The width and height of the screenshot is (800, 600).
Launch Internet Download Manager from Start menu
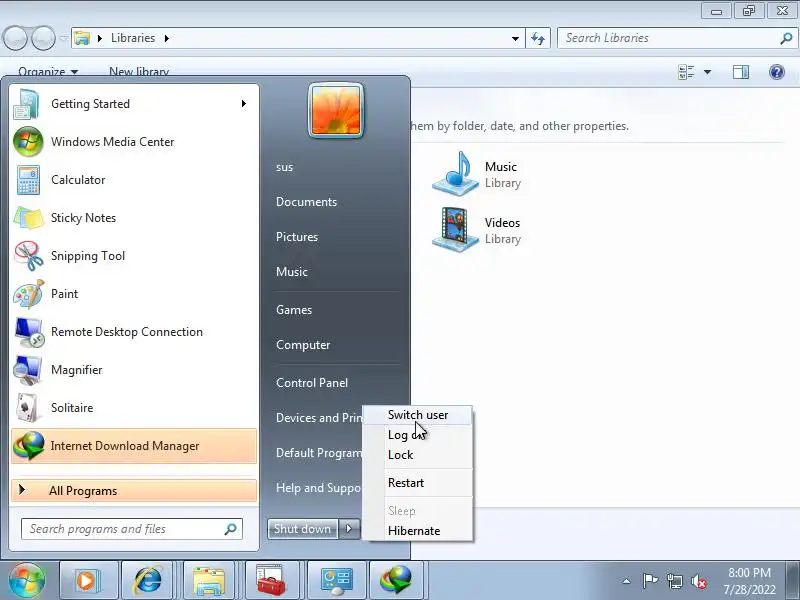(134, 446)
